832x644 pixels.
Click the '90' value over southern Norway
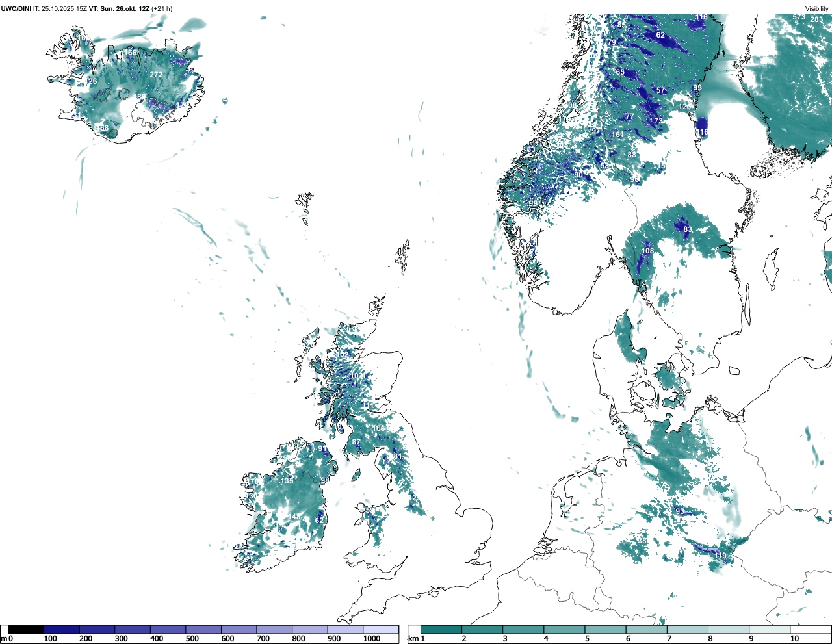tap(578, 175)
